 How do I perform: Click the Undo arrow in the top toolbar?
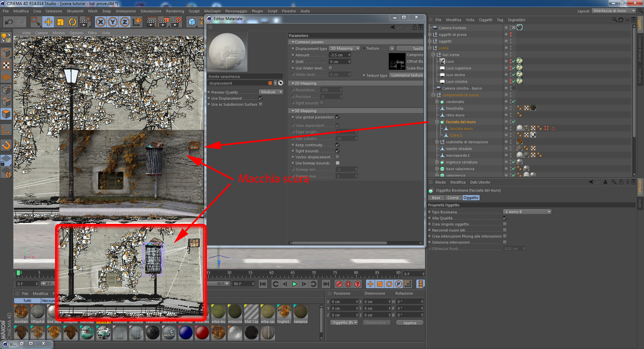(x=9, y=22)
